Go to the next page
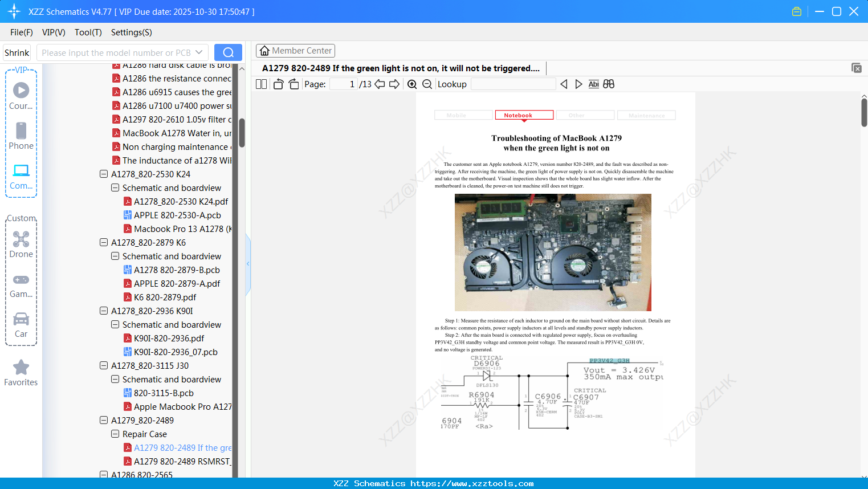This screenshot has height=489, width=868. coord(394,84)
